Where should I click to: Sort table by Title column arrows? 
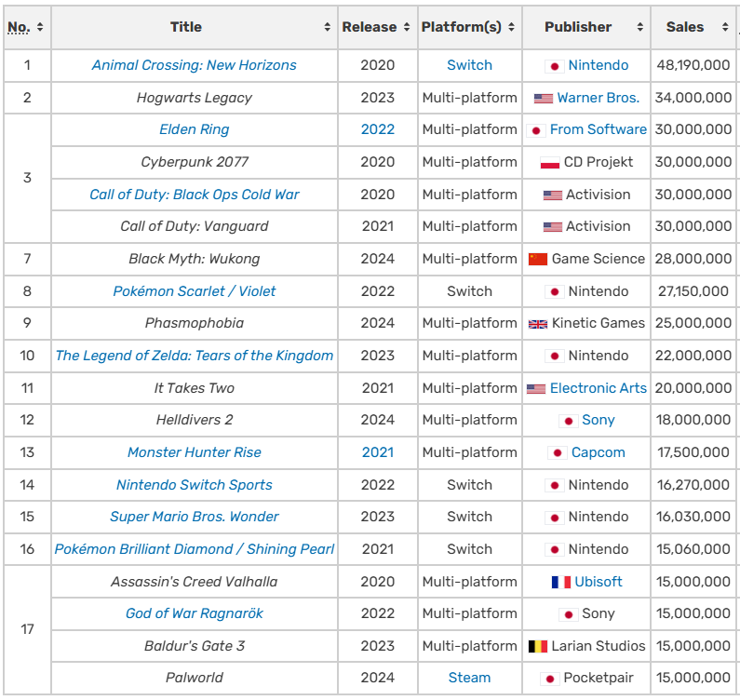[327, 27]
